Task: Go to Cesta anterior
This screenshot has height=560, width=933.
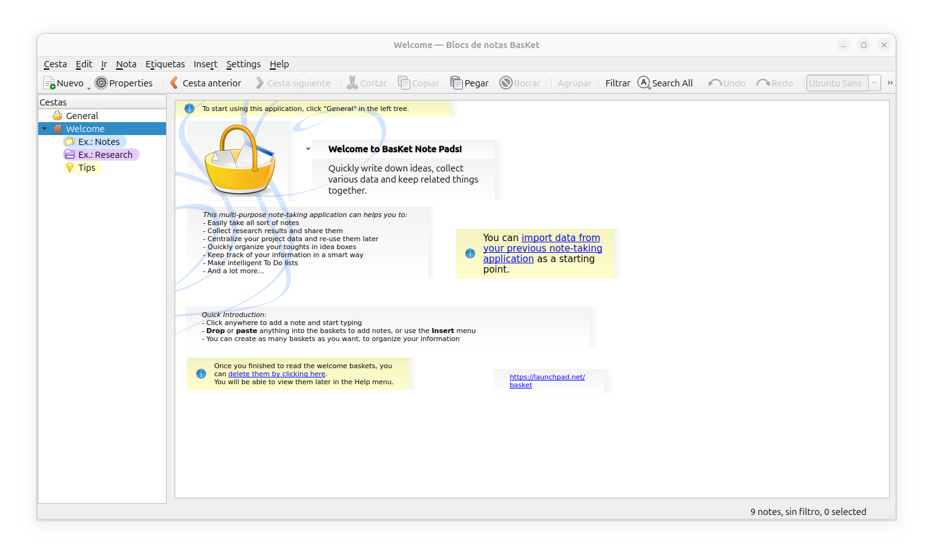Action: [x=205, y=83]
